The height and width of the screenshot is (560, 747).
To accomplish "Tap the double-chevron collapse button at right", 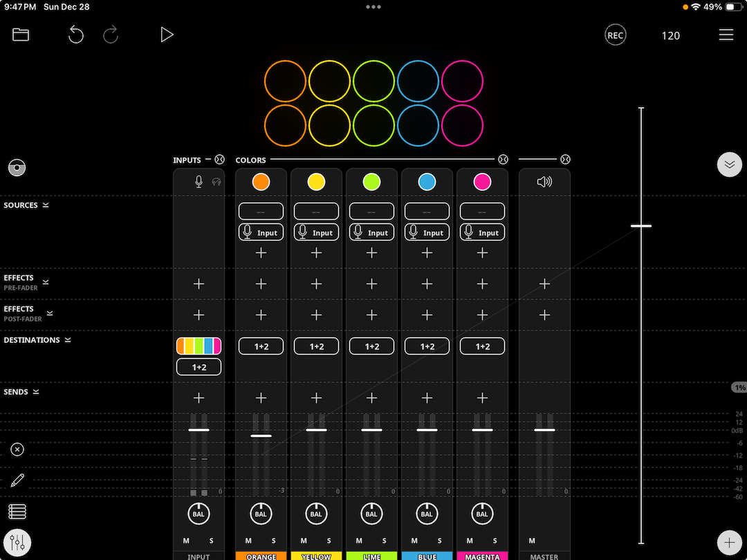I will [x=730, y=165].
